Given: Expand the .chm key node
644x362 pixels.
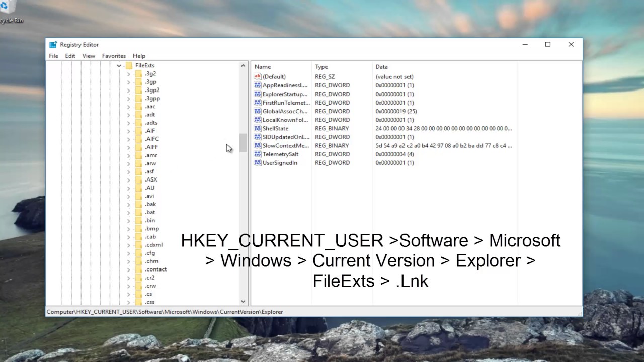Looking at the screenshot, I should coord(128,261).
